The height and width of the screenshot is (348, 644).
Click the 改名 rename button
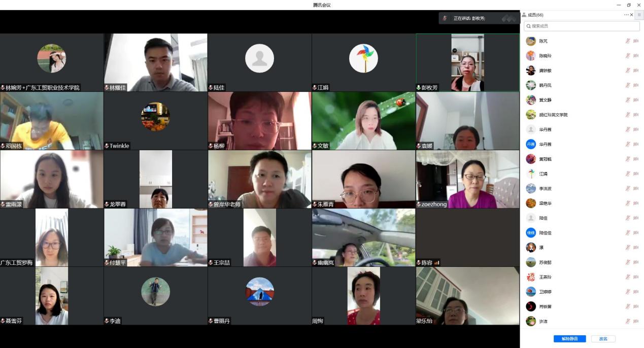pos(603,338)
